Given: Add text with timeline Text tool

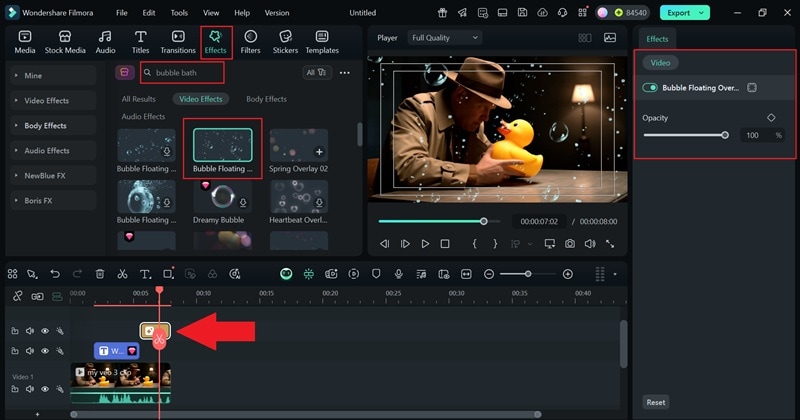Looking at the screenshot, I should (145, 274).
